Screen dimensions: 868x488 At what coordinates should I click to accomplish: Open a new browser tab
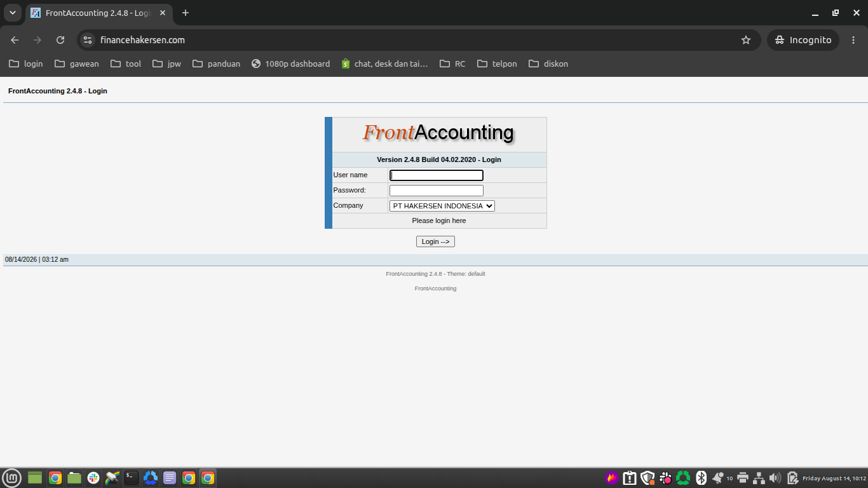[x=186, y=13]
